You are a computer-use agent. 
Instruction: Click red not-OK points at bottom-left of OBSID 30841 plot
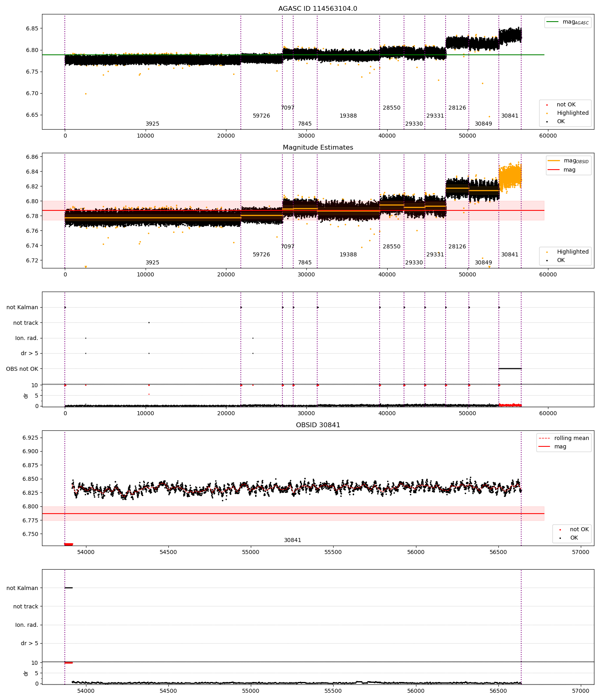click(x=69, y=544)
